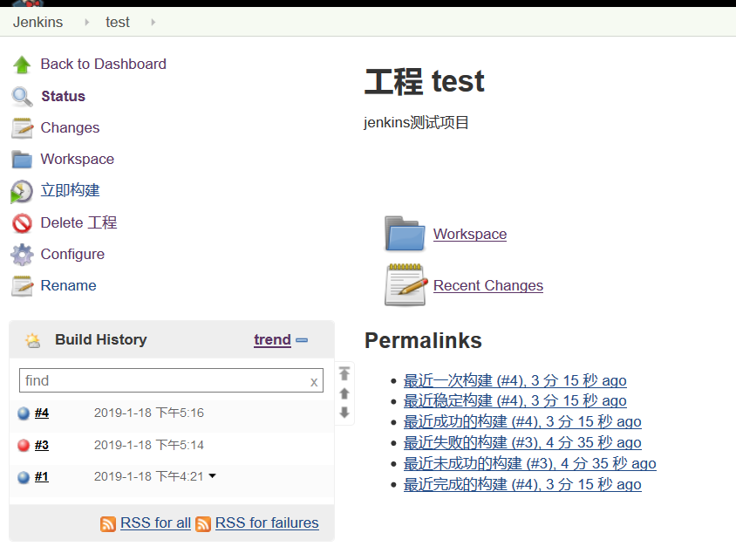Viewport: 736px width, 560px height.
Task: Click the Workspace folder icon in sidebar
Action: [22, 160]
